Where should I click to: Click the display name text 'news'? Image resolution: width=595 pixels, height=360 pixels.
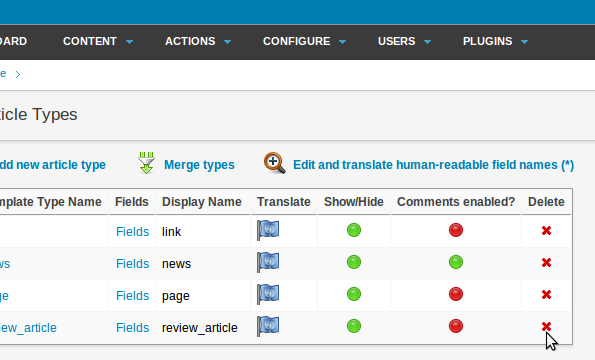pyautogui.click(x=176, y=263)
